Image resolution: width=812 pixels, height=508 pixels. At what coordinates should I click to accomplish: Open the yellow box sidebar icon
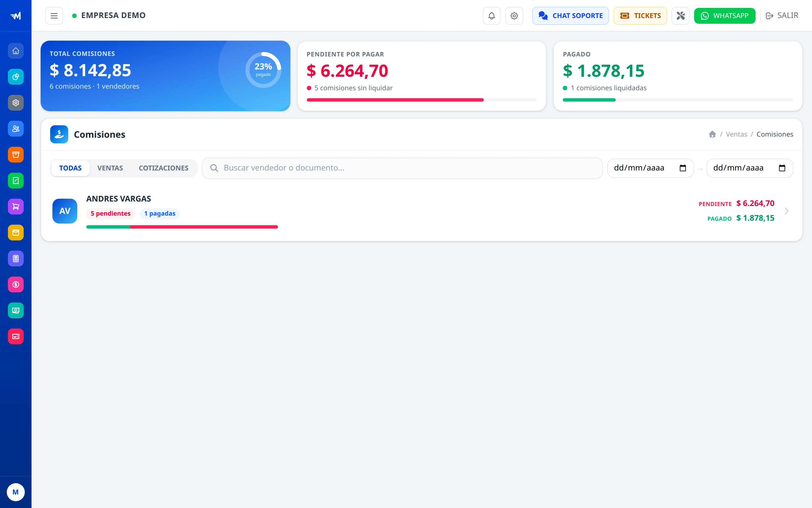16,233
